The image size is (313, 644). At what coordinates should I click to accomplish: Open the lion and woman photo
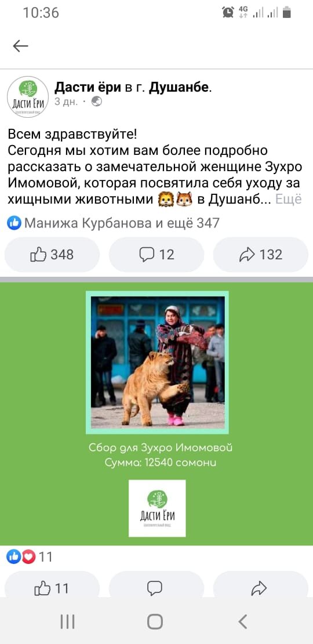(157, 362)
